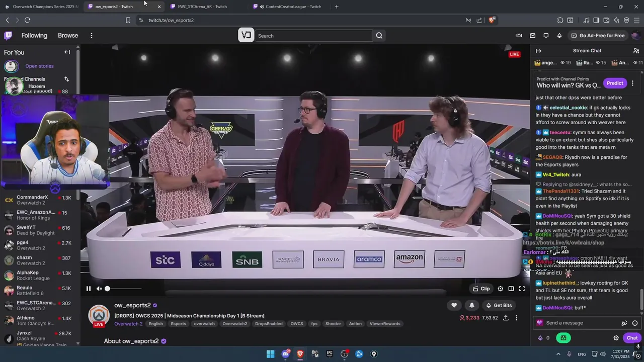Open Brave Leo AI sparkle icon
The image size is (644, 362).
[616, 20]
